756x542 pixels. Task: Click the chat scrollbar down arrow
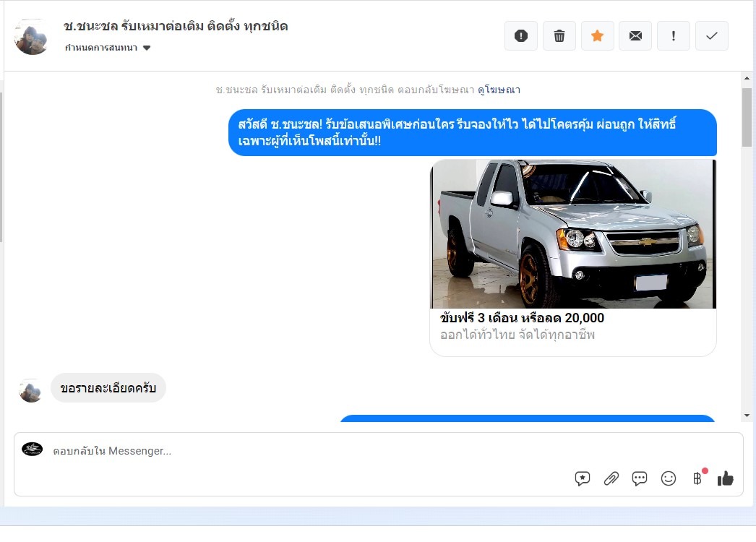pos(747,416)
